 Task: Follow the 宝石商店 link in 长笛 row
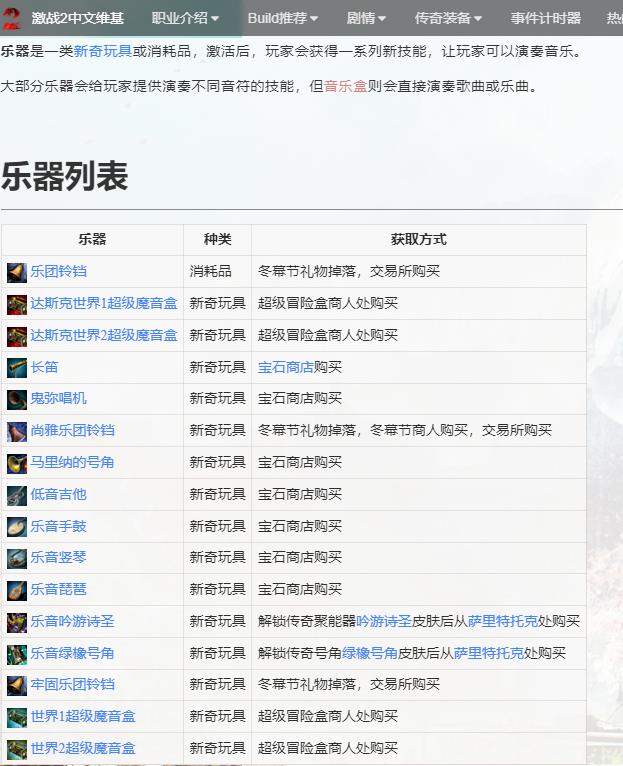(x=285, y=367)
